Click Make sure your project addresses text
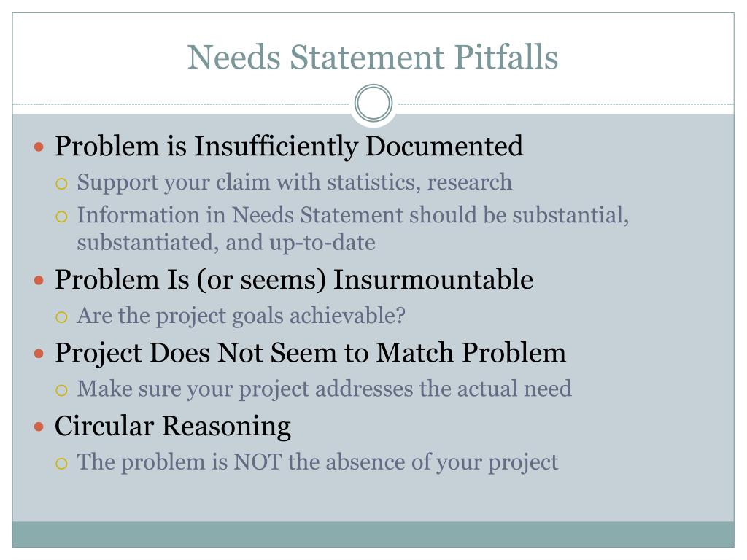 pos(324,389)
